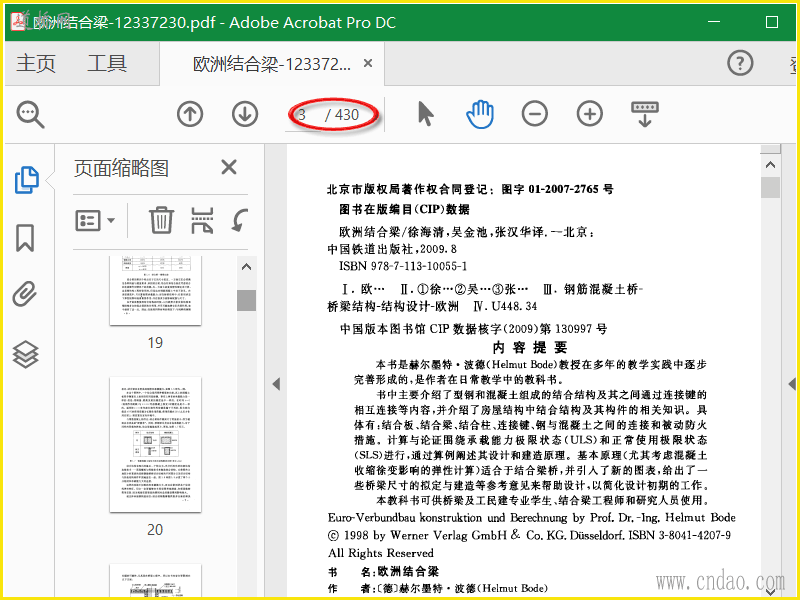Close the 页面缩略图 panel
Image resolution: width=800 pixels, height=600 pixels.
[x=229, y=167]
